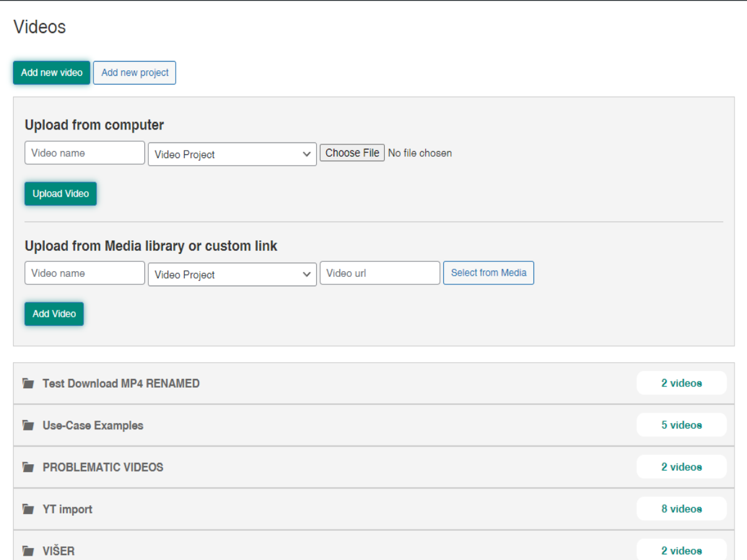
Task: Open the Add new project form
Action: click(x=134, y=73)
